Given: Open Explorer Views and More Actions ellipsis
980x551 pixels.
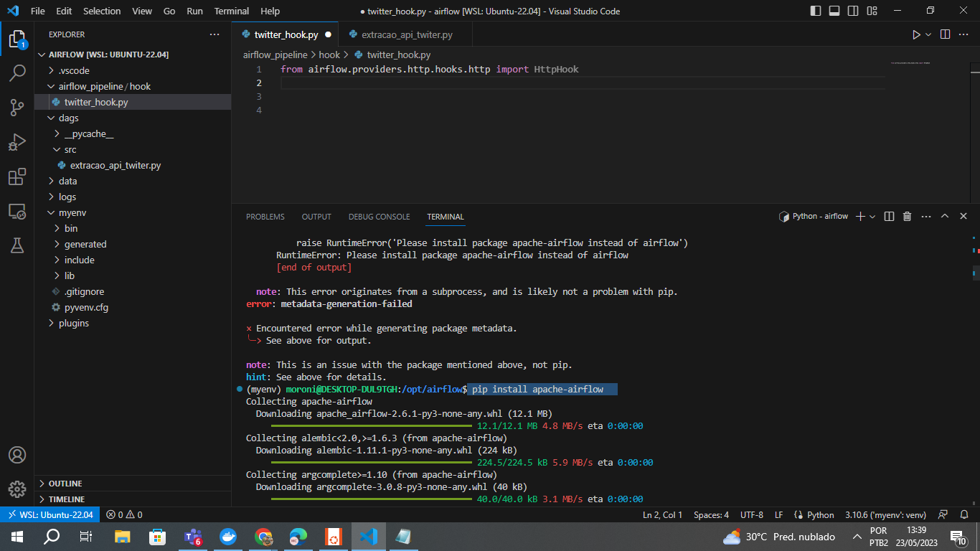Looking at the screenshot, I should pos(215,34).
